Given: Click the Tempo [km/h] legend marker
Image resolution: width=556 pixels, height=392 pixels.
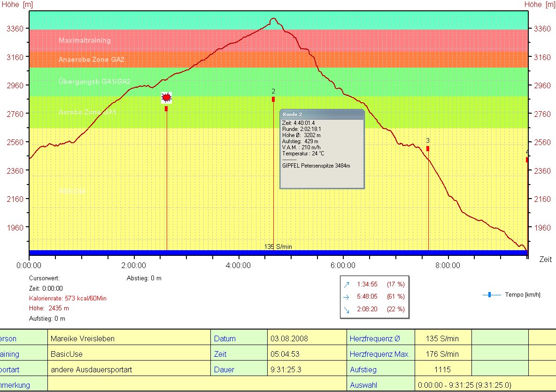Looking at the screenshot, I should point(490,295).
